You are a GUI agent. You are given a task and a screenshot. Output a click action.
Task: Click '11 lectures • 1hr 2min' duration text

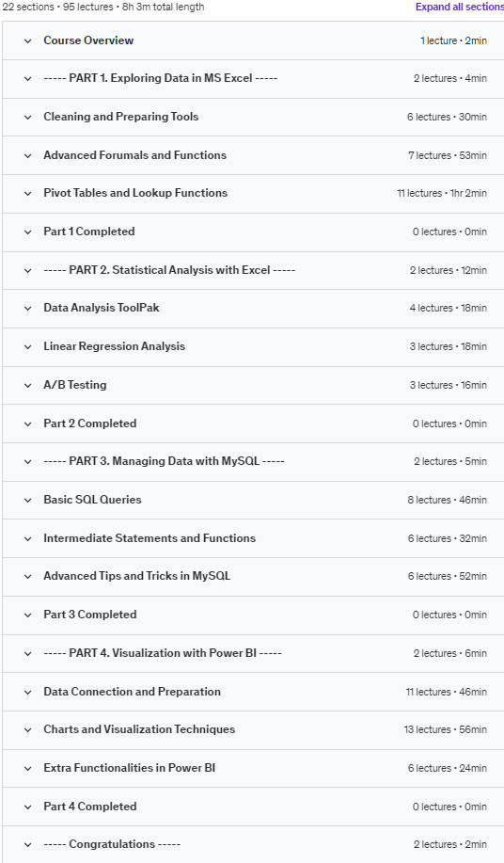(x=442, y=193)
